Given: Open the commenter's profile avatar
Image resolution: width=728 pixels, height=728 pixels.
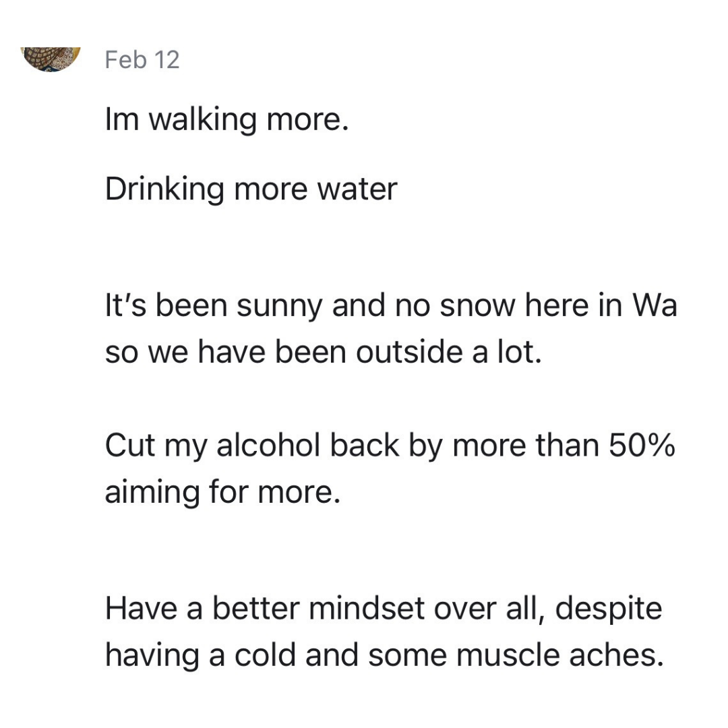Looking at the screenshot, I should [50, 58].
